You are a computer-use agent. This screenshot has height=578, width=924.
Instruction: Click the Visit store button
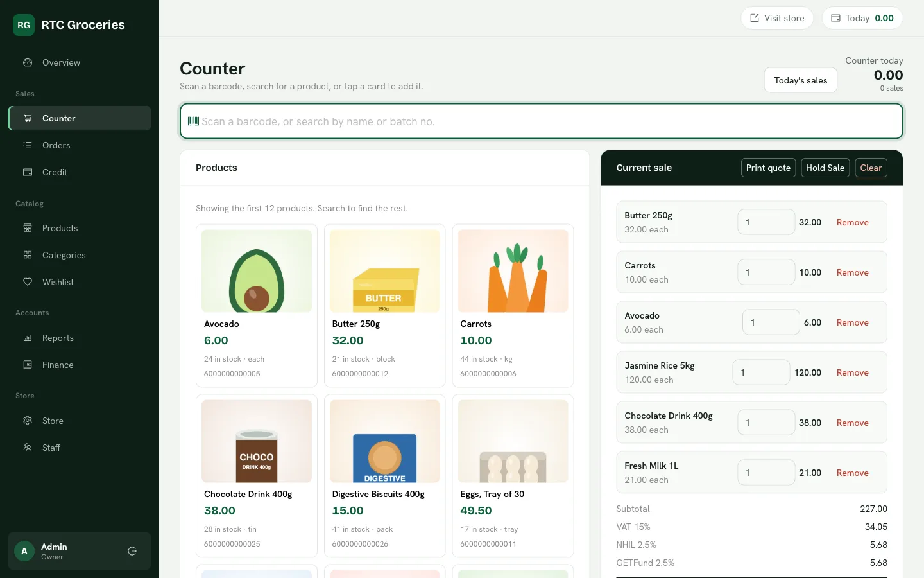coord(777,18)
